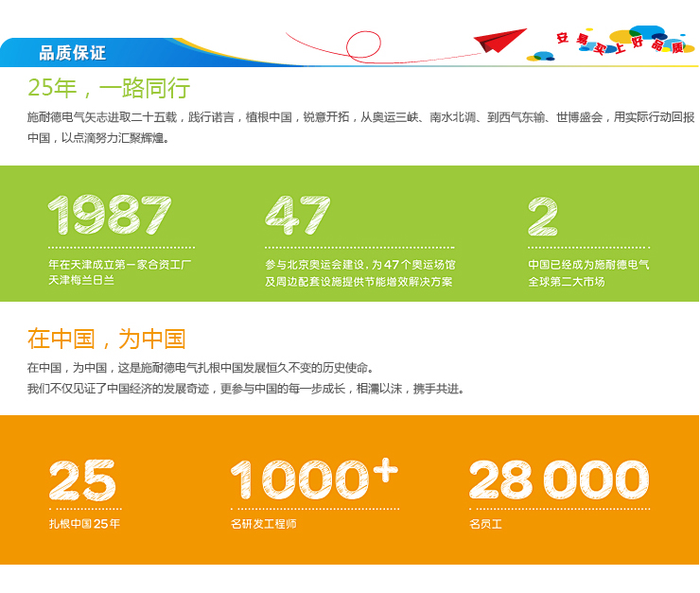Click the second line starting 中国，以点滴努力汇聚辉煌

click(98, 138)
